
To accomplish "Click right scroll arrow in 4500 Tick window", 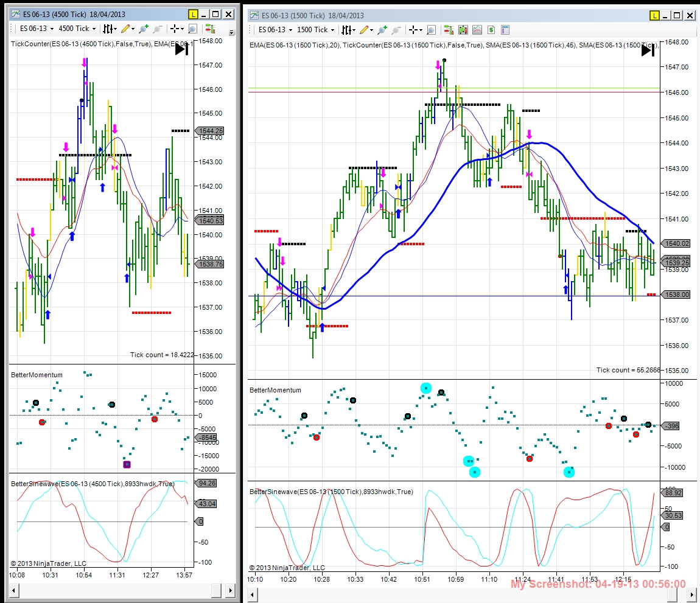I will [x=230, y=590].
